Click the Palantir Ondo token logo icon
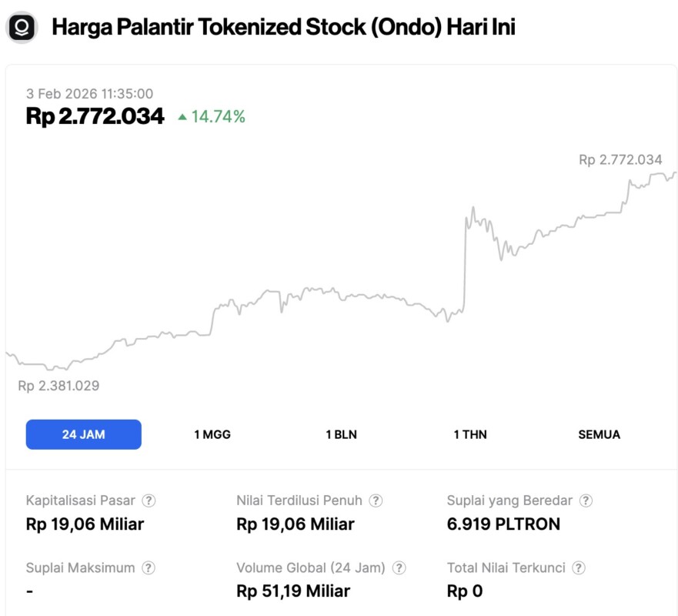The height and width of the screenshot is (616, 678). (x=22, y=28)
